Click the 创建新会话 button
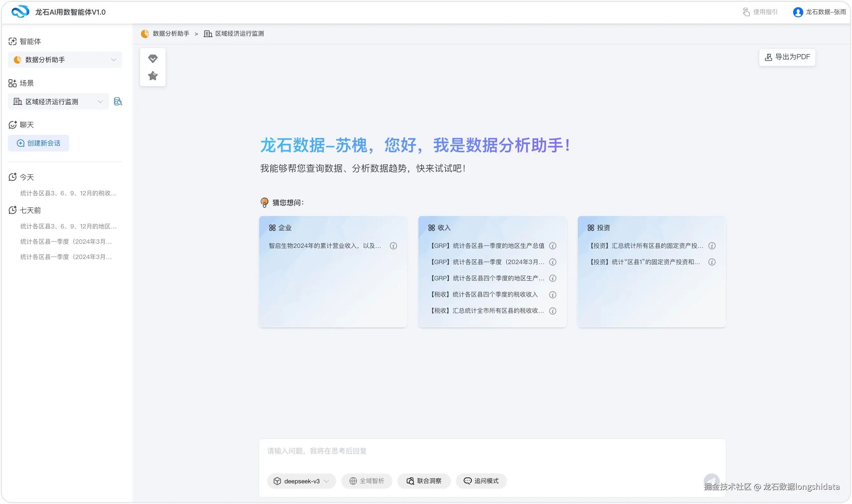The height and width of the screenshot is (504, 852). coord(39,143)
